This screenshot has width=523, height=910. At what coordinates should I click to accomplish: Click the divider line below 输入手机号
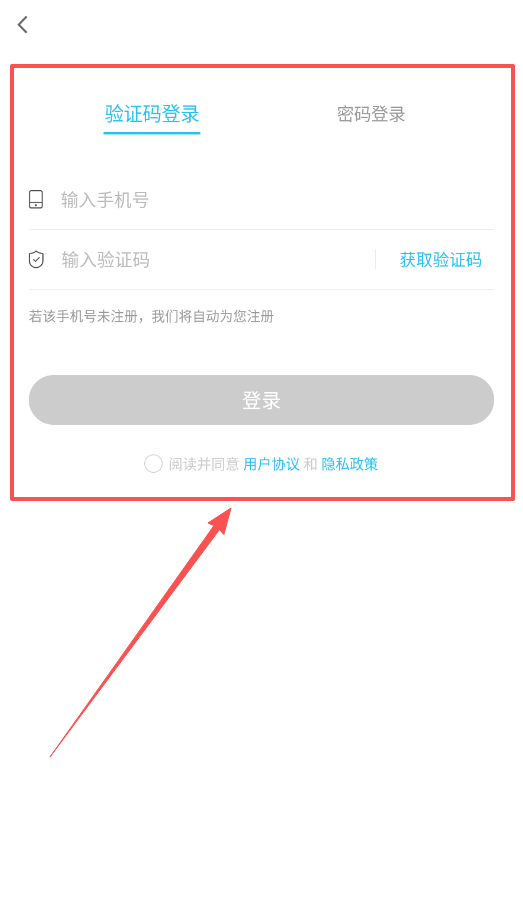[x=261, y=229]
